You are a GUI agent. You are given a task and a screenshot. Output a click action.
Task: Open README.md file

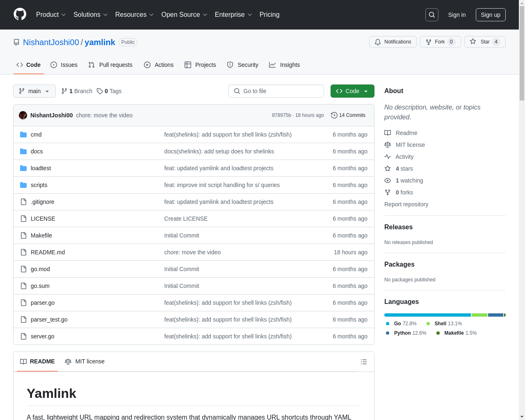click(48, 252)
